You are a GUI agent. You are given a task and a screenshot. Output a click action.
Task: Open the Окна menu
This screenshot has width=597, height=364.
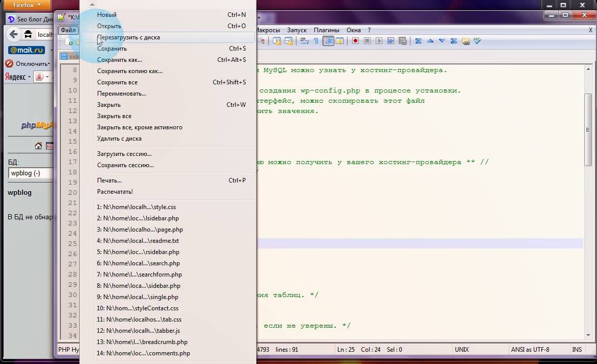point(353,30)
